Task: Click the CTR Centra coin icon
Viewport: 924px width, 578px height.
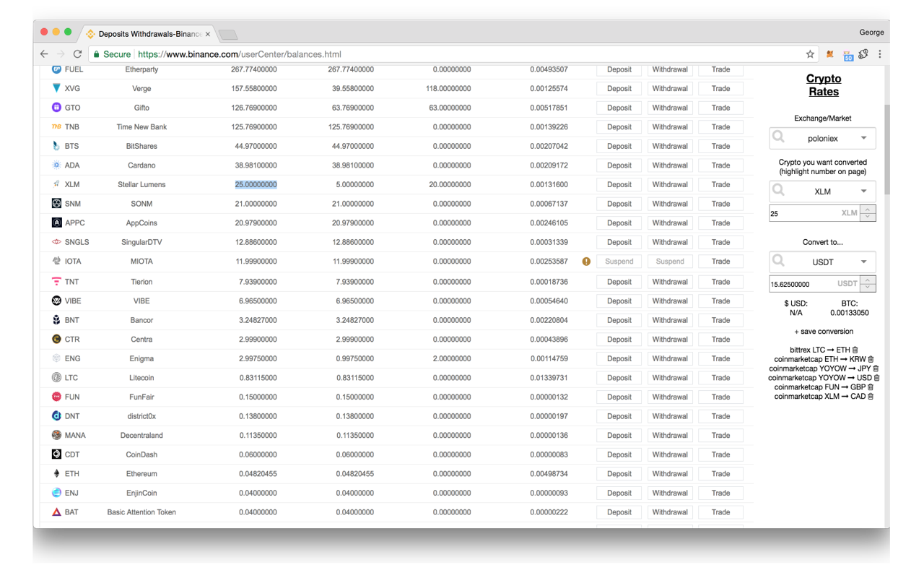Action: [56, 339]
